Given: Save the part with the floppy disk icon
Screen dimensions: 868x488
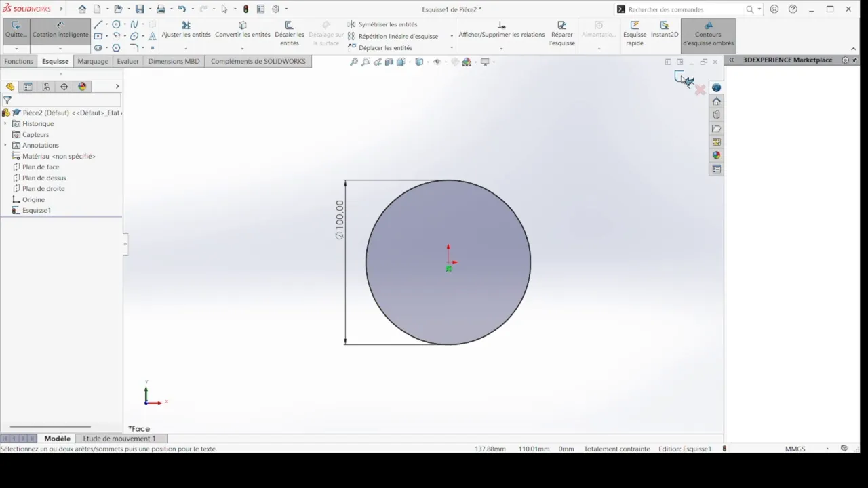Looking at the screenshot, I should click(x=140, y=9).
